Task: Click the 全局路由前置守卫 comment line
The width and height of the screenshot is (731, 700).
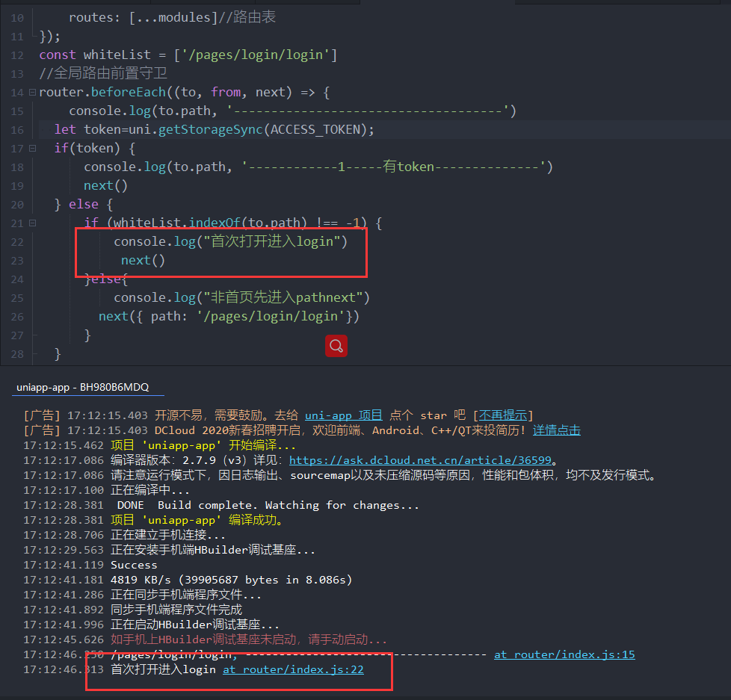Action: (x=103, y=73)
